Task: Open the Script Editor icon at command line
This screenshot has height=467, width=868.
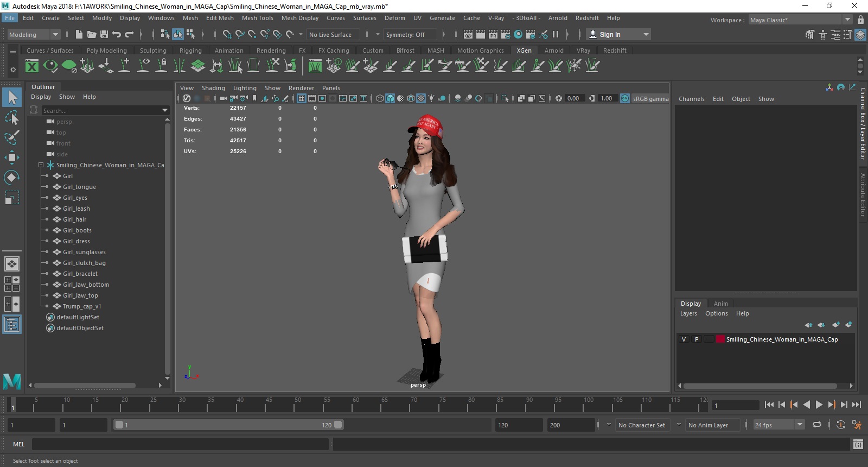Action: click(x=858, y=444)
